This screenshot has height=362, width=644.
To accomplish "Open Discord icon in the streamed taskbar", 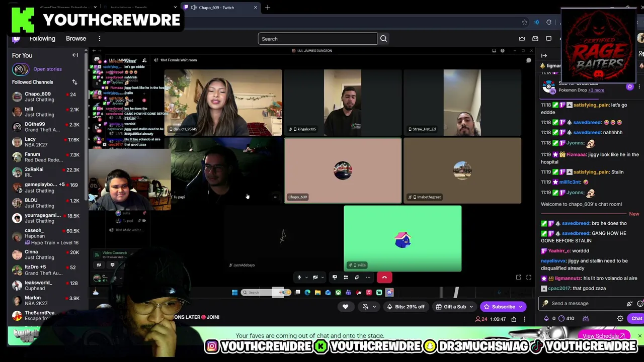I will point(389,292).
